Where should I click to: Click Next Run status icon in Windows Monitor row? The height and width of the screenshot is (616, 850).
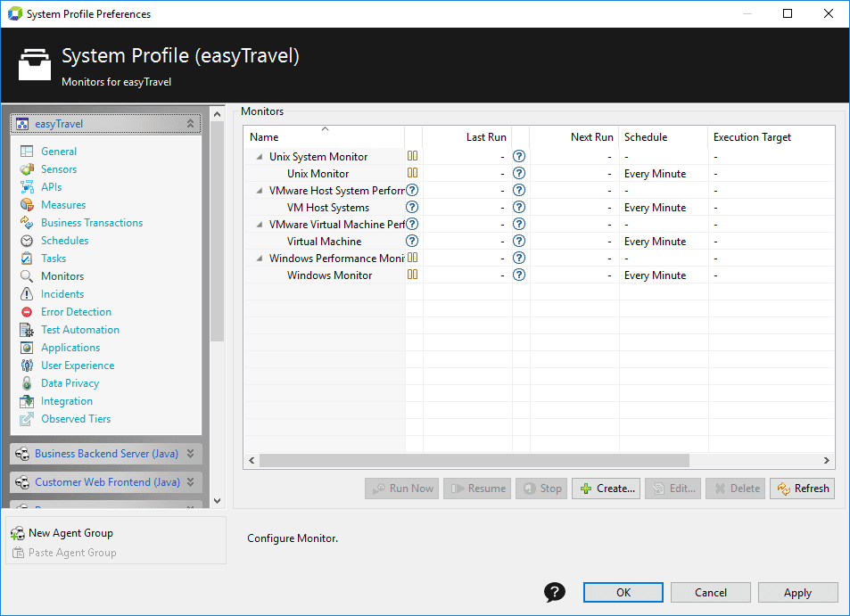click(519, 275)
